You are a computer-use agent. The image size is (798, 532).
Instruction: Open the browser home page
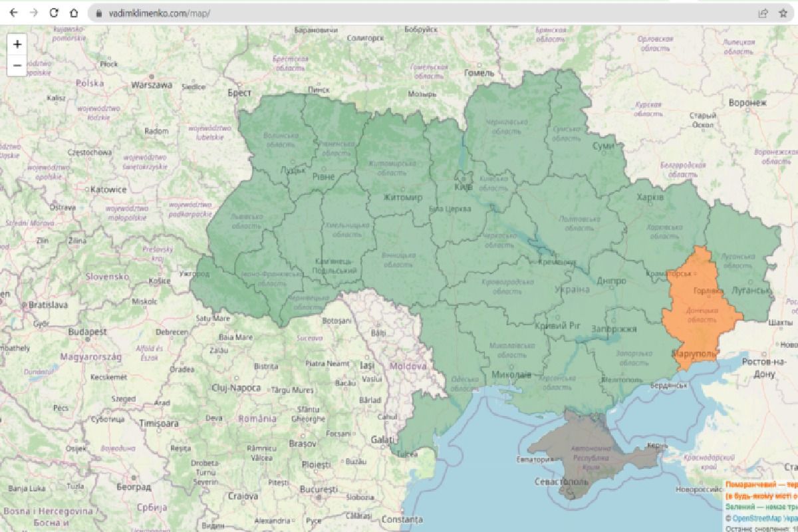pos(74,13)
